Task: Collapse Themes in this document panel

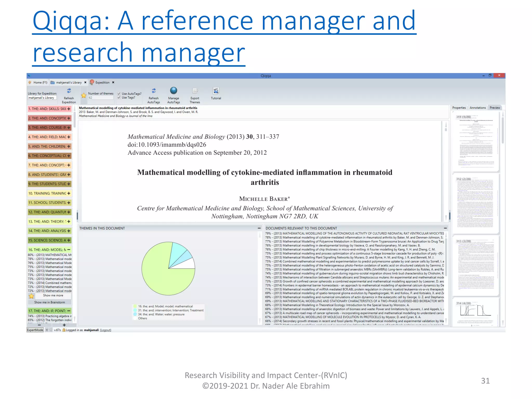Action: 259,228
